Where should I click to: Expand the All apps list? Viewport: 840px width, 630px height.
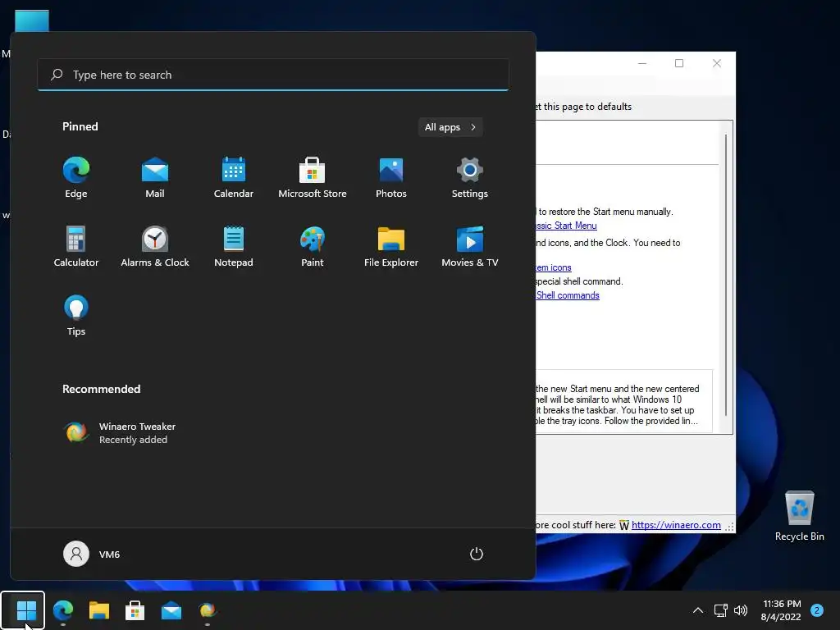click(x=450, y=127)
